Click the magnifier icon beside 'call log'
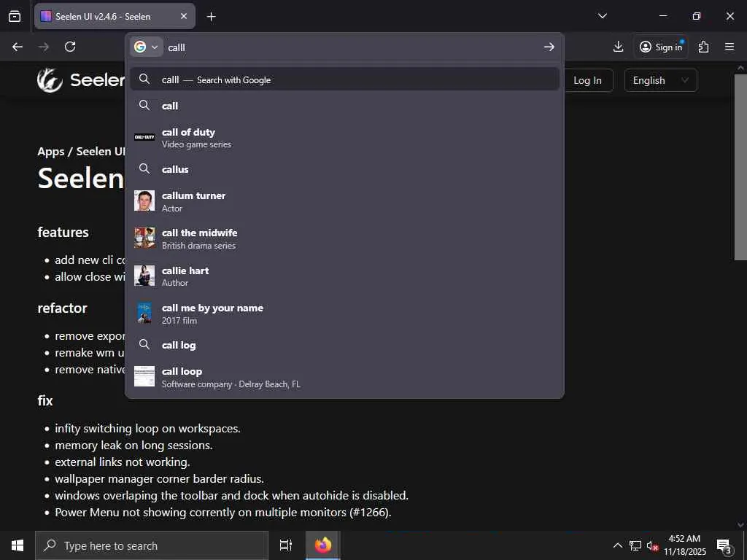 coord(144,344)
